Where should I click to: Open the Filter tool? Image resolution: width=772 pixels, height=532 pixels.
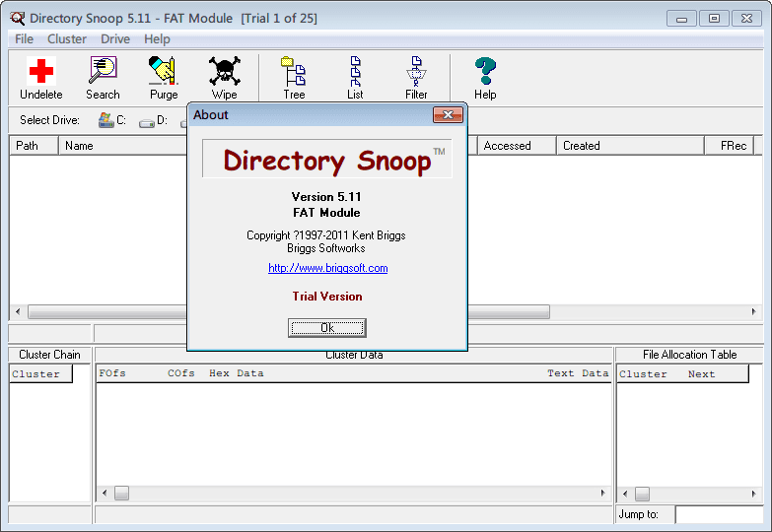[x=416, y=72]
